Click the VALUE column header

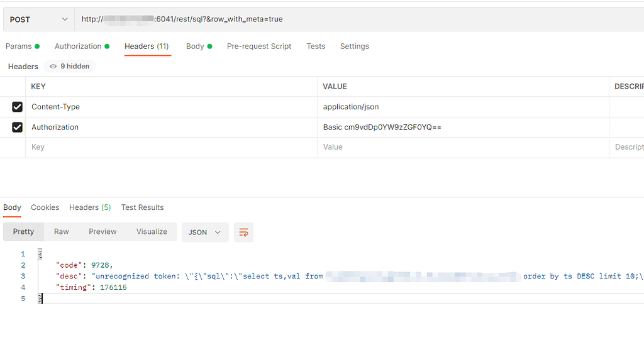(335, 87)
